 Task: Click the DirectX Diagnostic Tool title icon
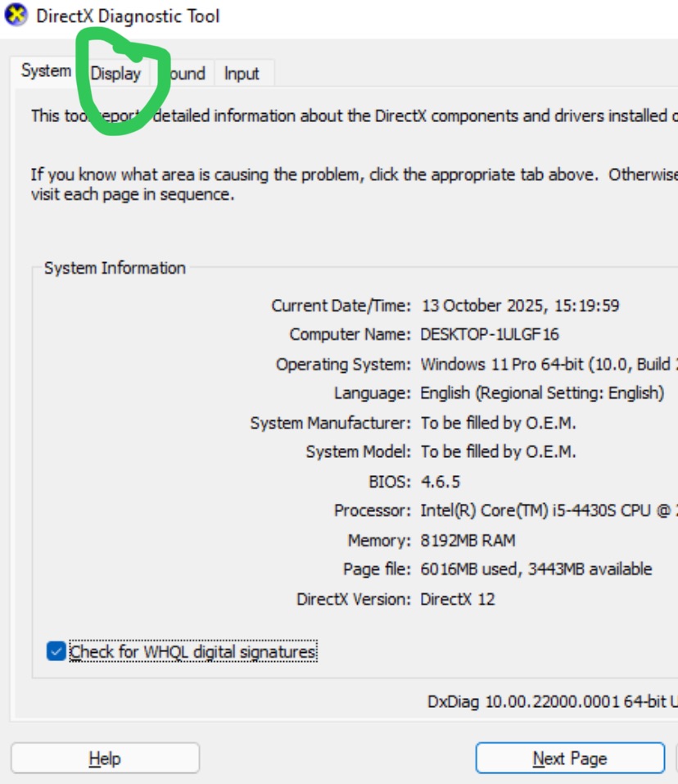coord(16,15)
